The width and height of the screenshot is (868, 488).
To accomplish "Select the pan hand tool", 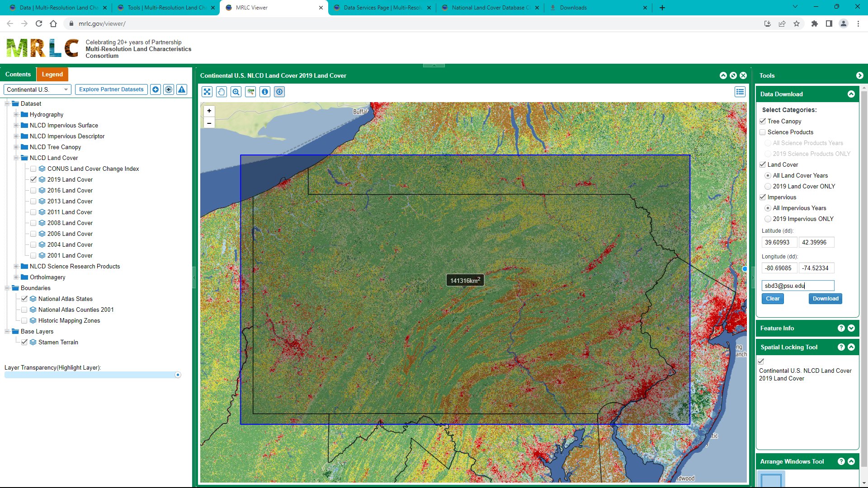I will coord(222,92).
